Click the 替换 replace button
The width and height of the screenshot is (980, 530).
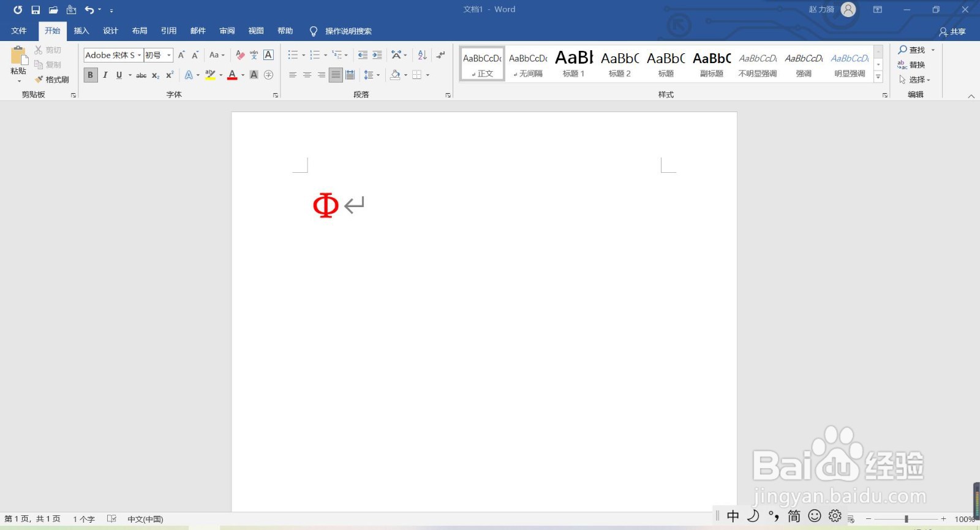coord(911,65)
